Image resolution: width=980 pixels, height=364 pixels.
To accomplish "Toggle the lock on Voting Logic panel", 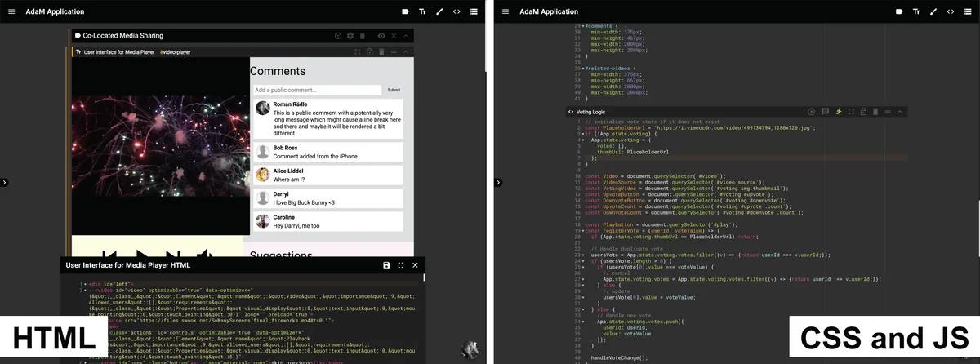I will click(863, 111).
